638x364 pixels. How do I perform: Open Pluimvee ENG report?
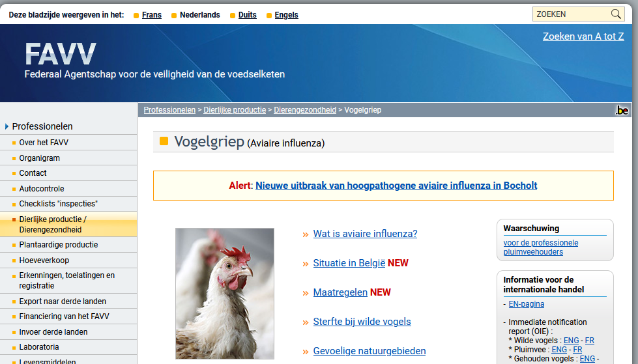click(x=559, y=350)
